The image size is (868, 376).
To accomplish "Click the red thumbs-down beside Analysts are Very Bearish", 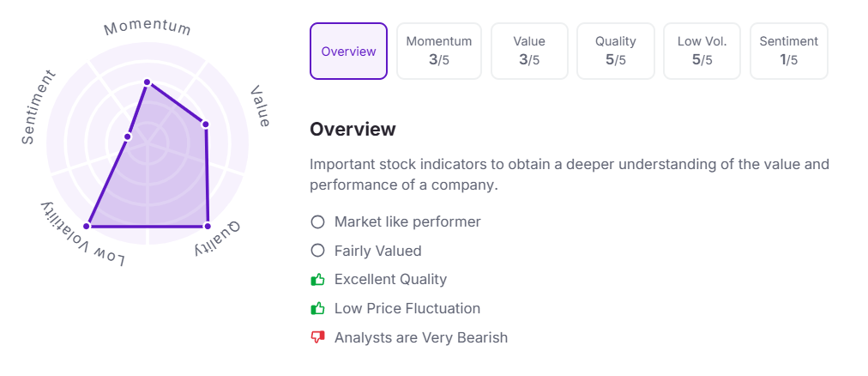I will tap(317, 337).
